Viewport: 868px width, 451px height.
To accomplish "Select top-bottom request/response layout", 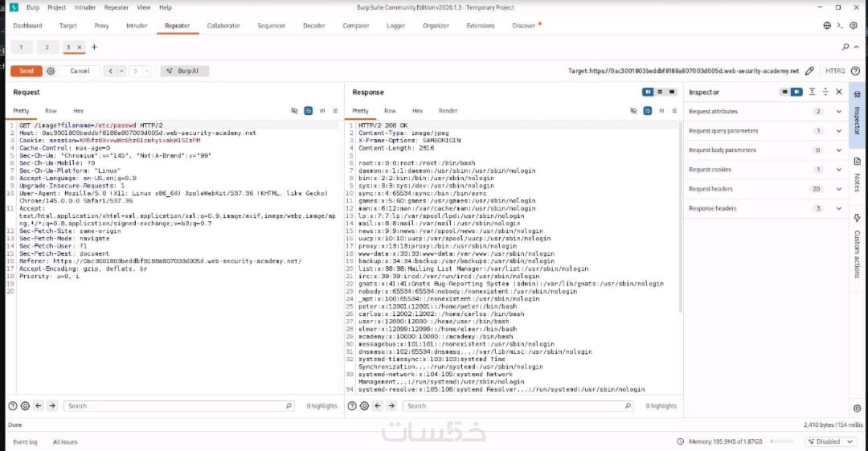I will click(660, 92).
